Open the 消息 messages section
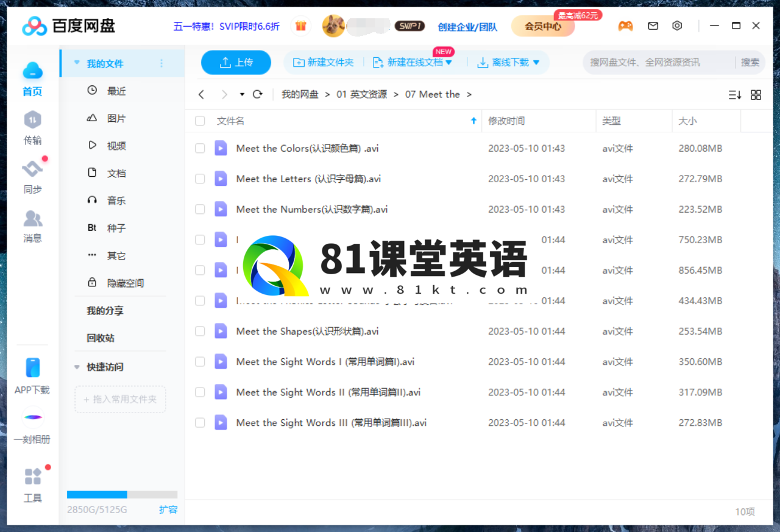This screenshot has width=780, height=532. click(x=32, y=226)
